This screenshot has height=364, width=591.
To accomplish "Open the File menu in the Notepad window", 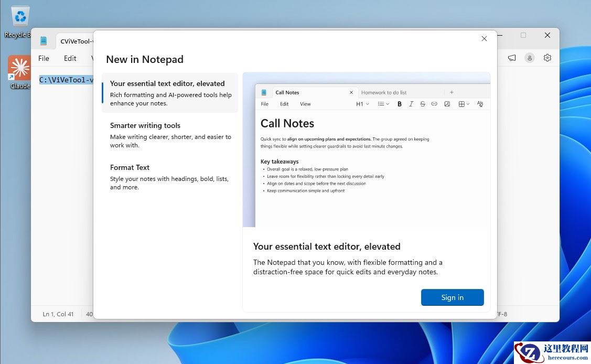I will click(x=44, y=58).
